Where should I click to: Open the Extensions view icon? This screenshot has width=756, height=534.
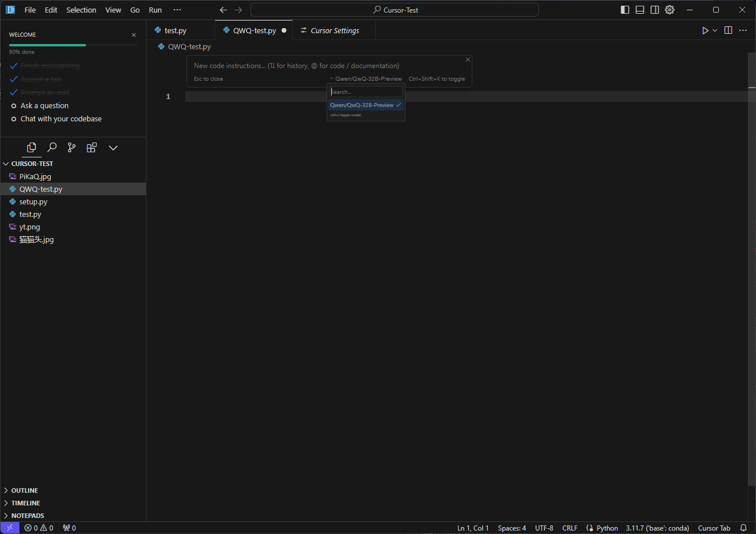[91, 148]
